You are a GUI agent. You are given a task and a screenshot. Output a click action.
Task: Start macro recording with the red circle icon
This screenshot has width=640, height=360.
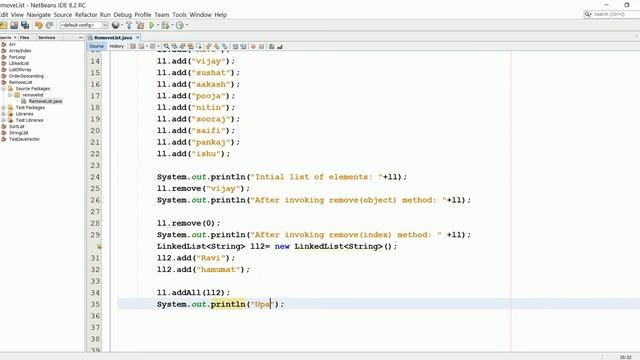253,47
